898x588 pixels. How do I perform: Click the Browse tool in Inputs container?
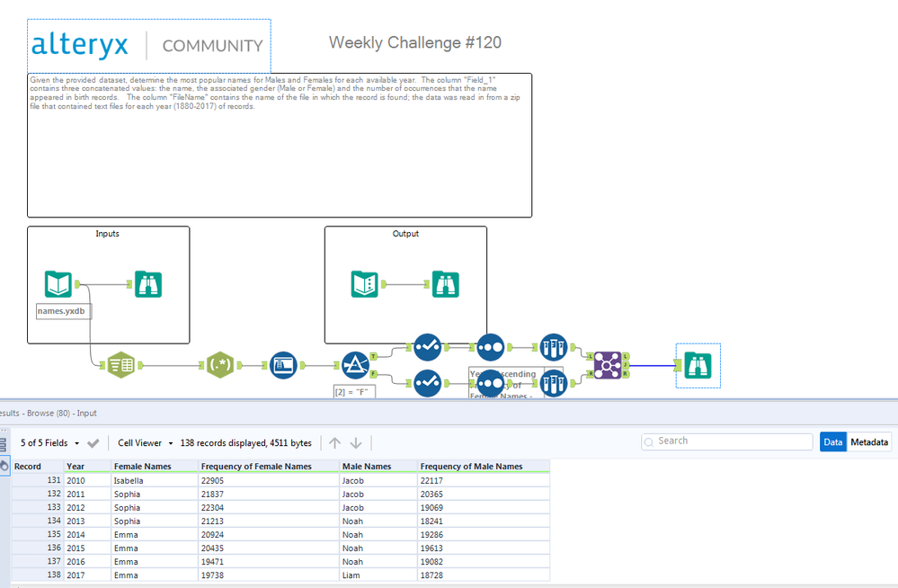148,284
